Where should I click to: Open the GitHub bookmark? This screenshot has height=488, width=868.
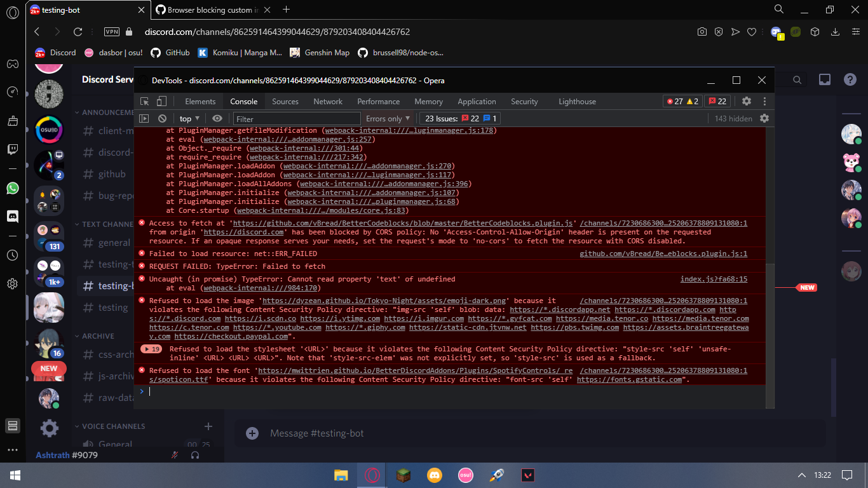pos(170,53)
